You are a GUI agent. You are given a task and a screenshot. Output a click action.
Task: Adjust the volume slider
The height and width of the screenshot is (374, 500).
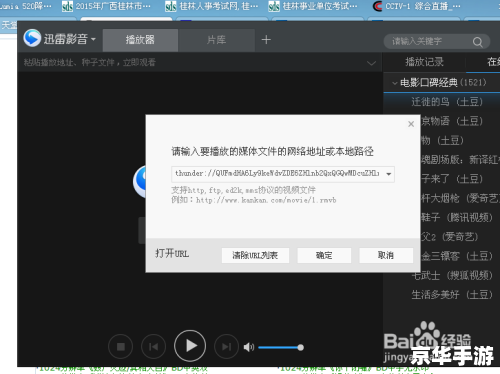[281, 347]
